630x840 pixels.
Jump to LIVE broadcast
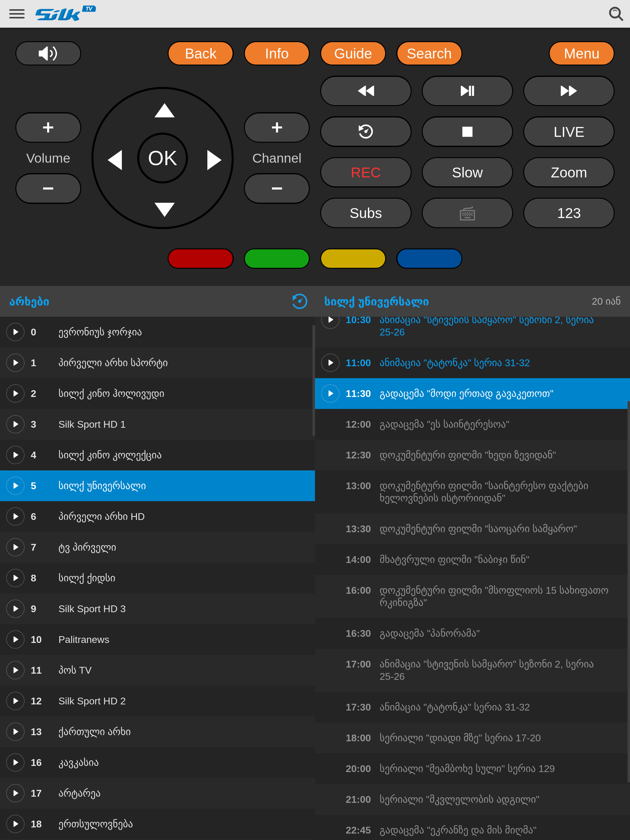568,131
